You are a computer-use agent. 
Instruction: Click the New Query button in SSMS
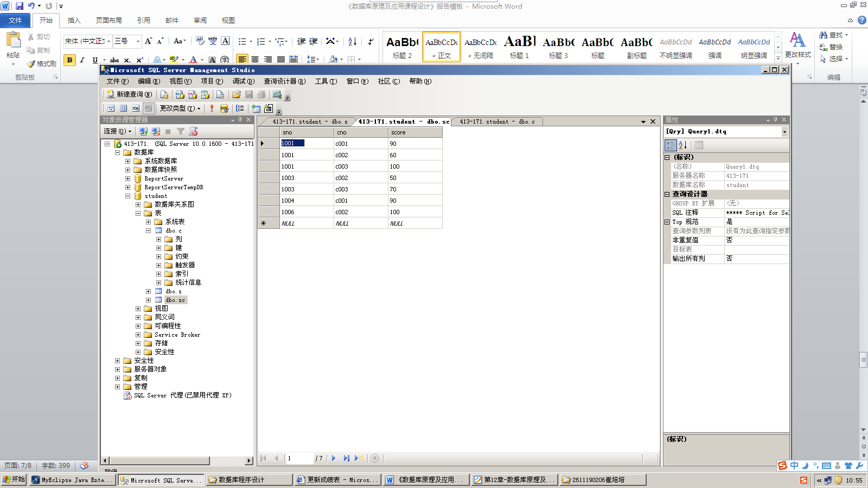pos(129,94)
